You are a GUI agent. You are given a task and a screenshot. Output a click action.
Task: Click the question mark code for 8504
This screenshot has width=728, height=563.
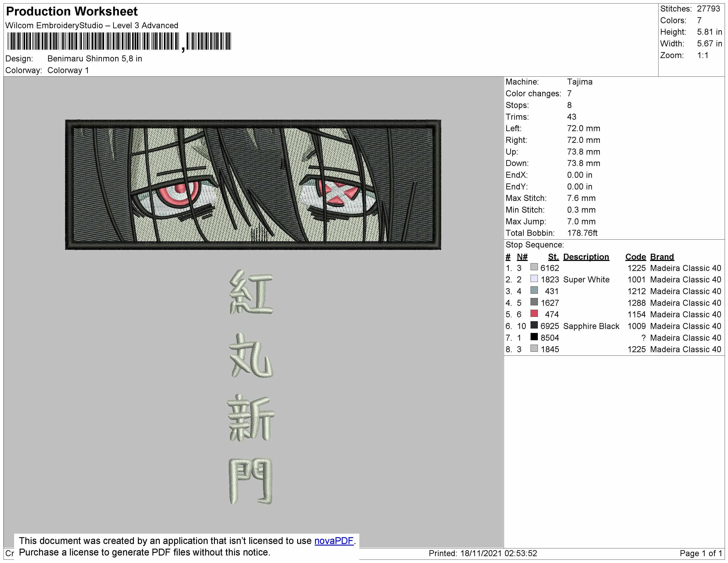643,338
